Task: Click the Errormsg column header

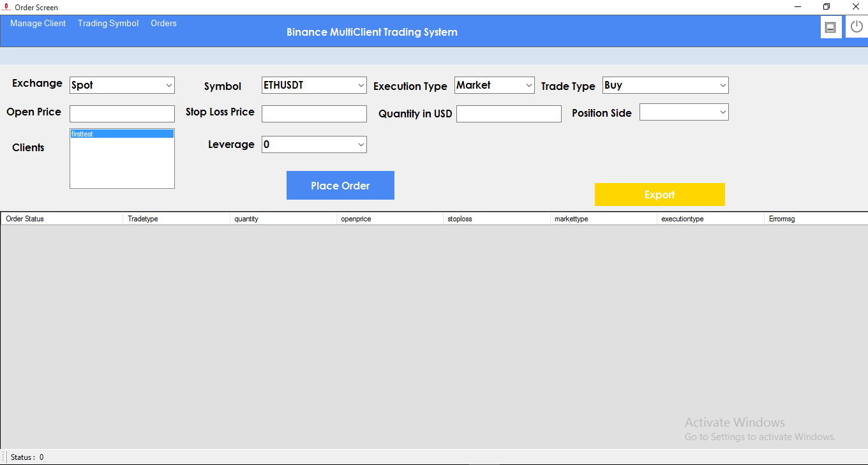Action: [x=816, y=219]
